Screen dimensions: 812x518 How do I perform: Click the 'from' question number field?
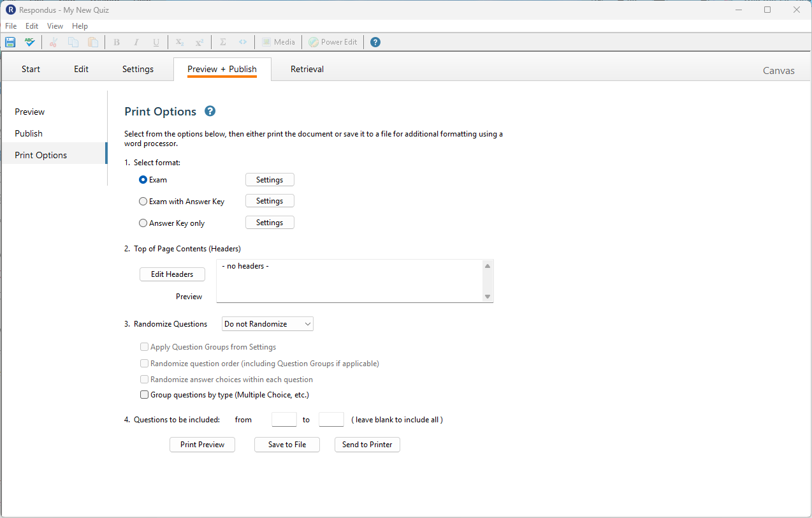point(284,419)
